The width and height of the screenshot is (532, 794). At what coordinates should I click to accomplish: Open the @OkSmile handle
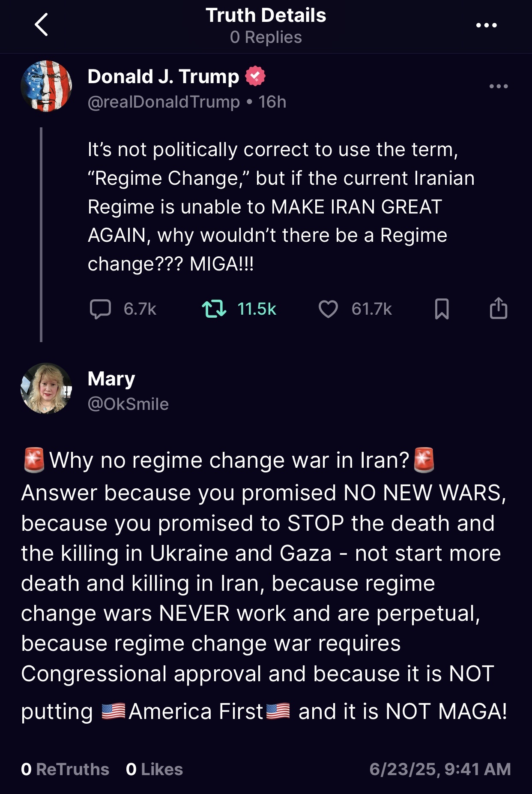click(128, 404)
